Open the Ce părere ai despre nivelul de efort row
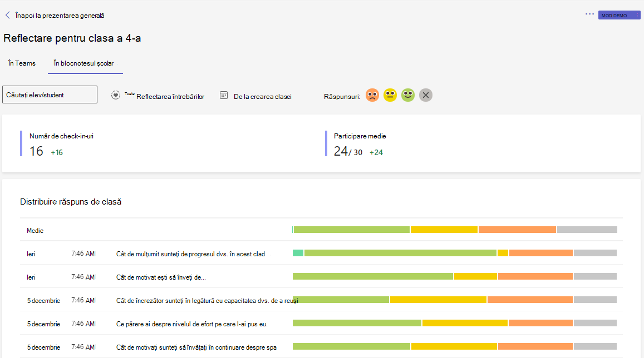 pyautogui.click(x=322, y=324)
